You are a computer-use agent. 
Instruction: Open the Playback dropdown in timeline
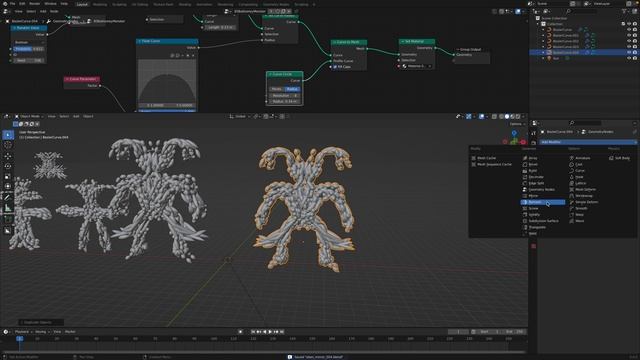[x=24, y=332]
